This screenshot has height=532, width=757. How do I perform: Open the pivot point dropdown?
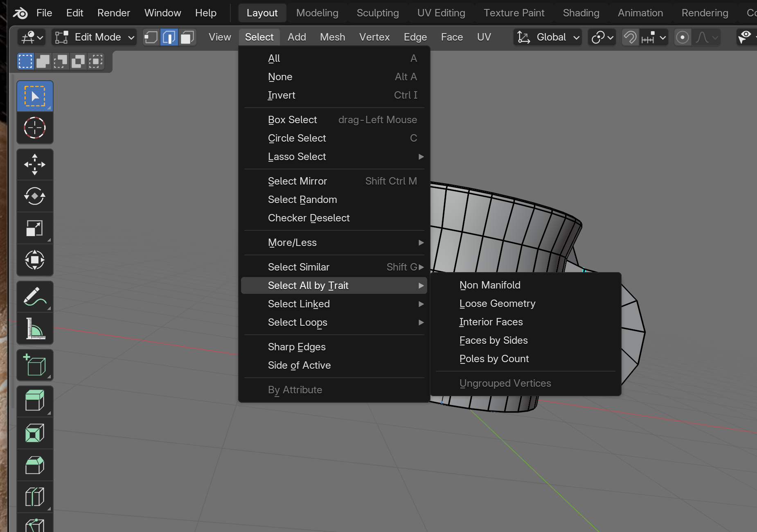coord(602,37)
